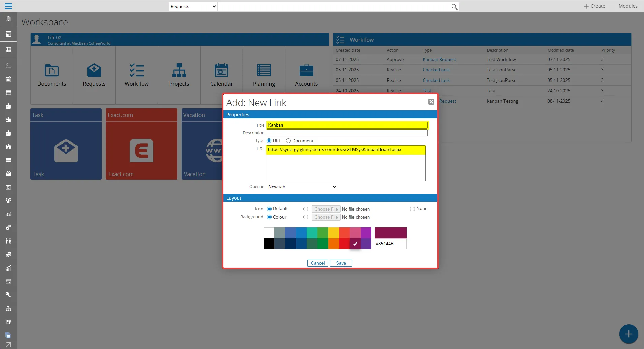This screenshot has width=644, height=349.
Task: Select the file upload radio for Background
Action: coord(306,217)
